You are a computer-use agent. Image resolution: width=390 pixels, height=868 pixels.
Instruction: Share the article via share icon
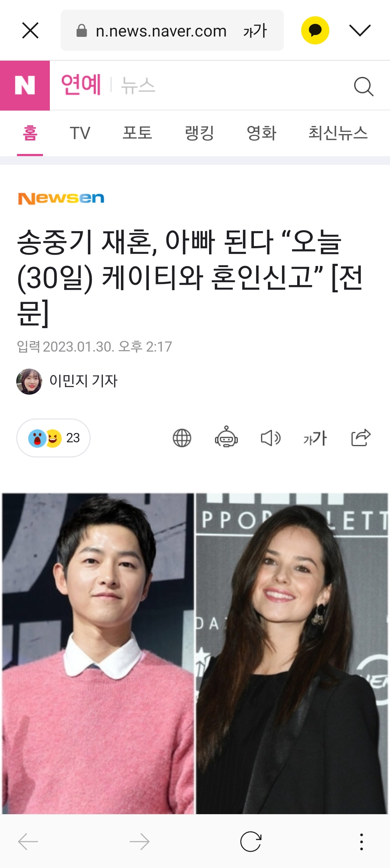point(361,438)
